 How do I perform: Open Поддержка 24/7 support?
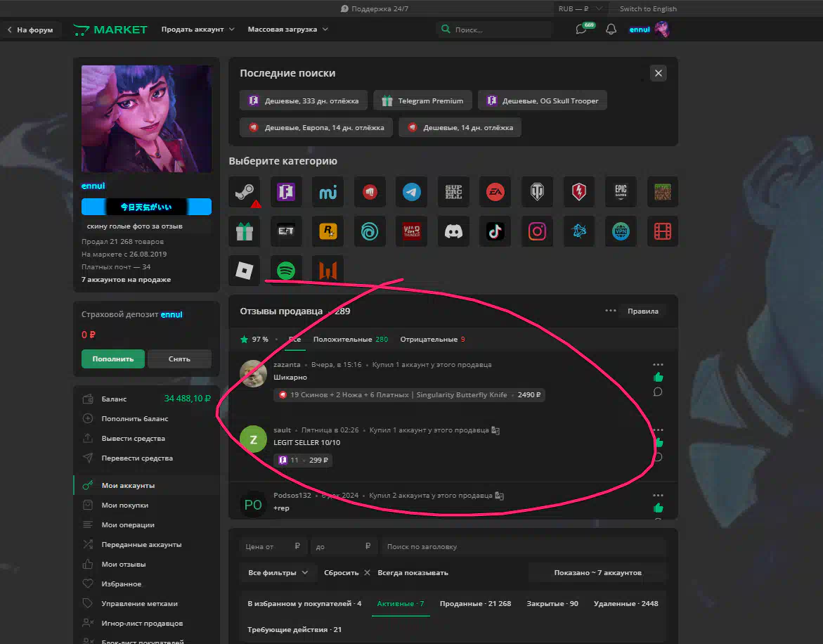(374, 8)
